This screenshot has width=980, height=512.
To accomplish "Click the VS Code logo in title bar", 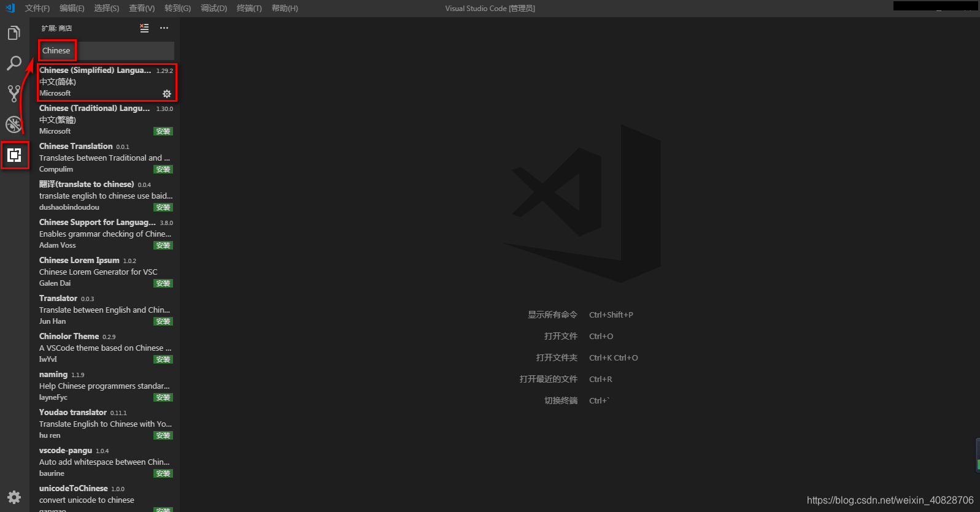I will [x=10, y=8].
